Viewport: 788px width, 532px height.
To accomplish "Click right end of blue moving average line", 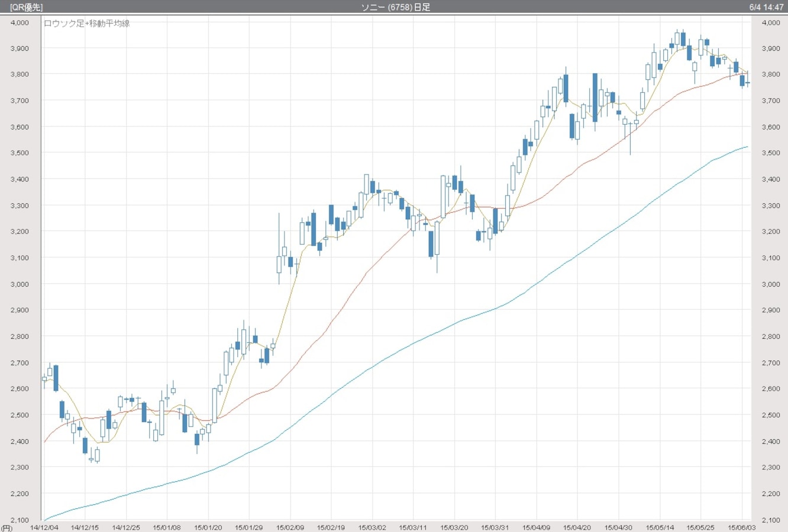I will [x=747, y=147].
